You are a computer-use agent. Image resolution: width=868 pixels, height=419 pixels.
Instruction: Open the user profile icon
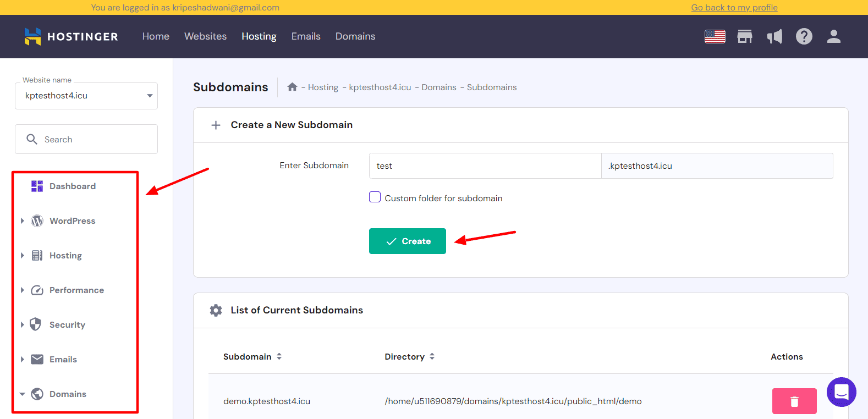click(833, 37)
